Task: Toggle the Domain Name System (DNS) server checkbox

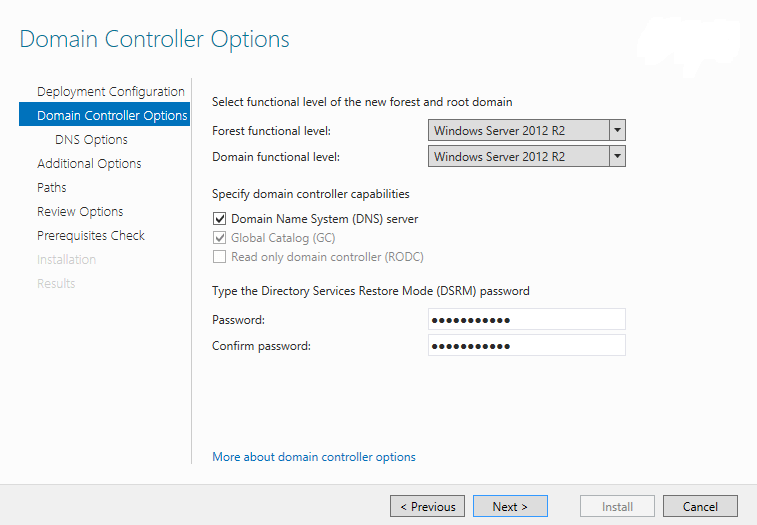Action: pyautogui.click(x=219, y=219)
